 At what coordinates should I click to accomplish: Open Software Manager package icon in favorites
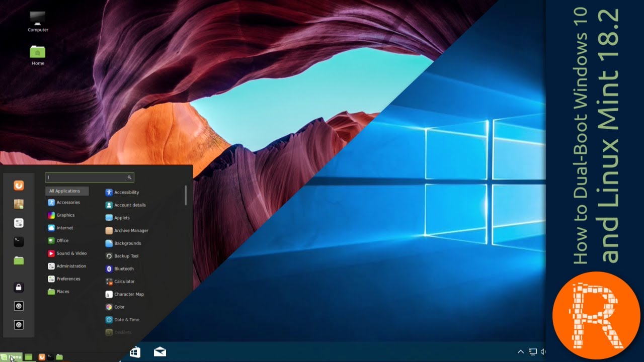[x=19, y=204]
